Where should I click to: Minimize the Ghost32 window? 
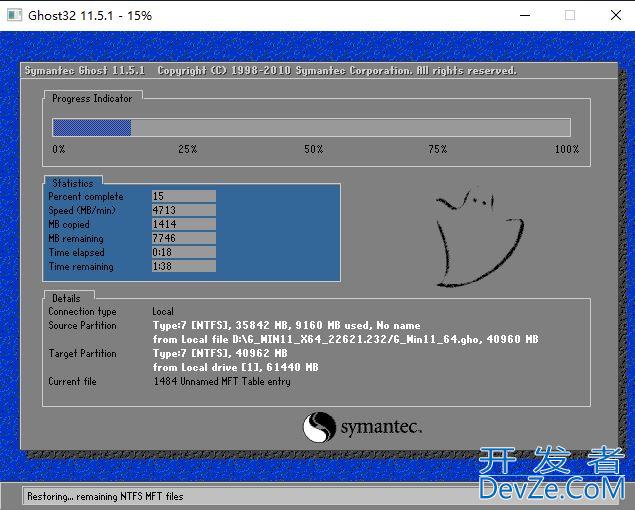[x=525, y=15]
